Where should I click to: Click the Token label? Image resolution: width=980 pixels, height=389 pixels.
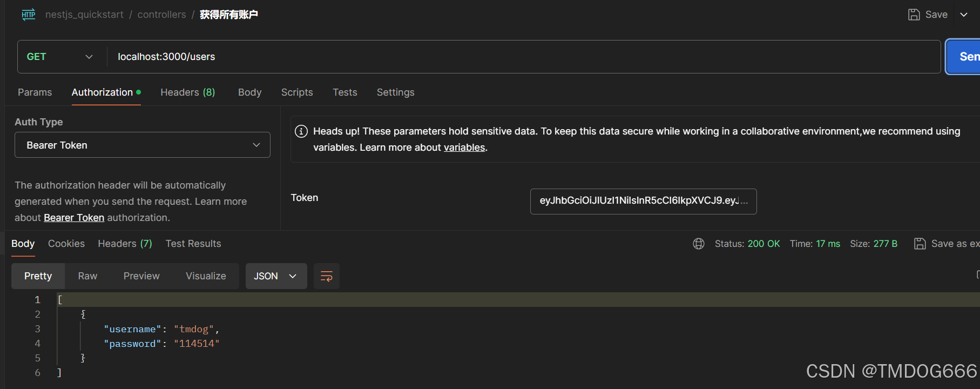305,198
